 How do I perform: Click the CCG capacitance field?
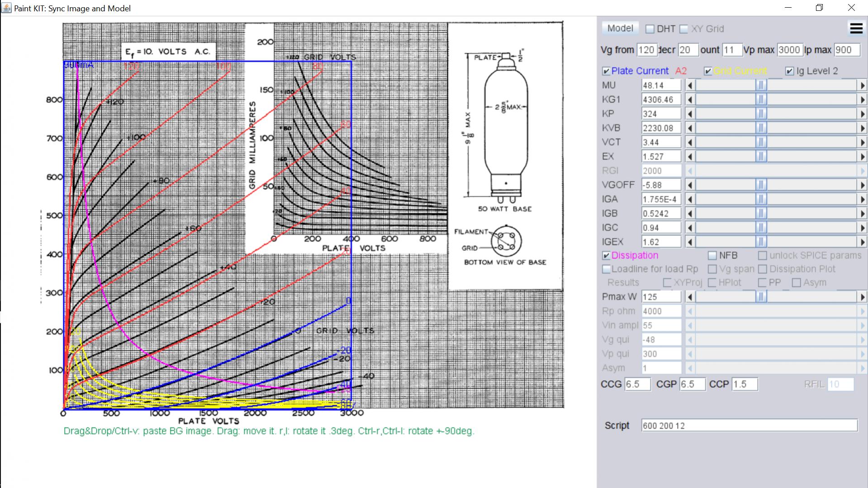click(x=637, y=384)
